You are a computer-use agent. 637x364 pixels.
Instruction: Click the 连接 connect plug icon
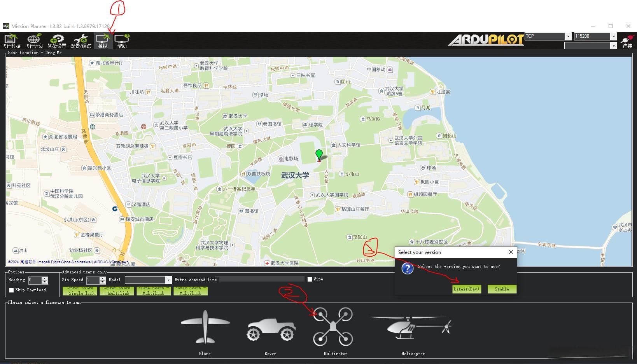tap(627, 41)
